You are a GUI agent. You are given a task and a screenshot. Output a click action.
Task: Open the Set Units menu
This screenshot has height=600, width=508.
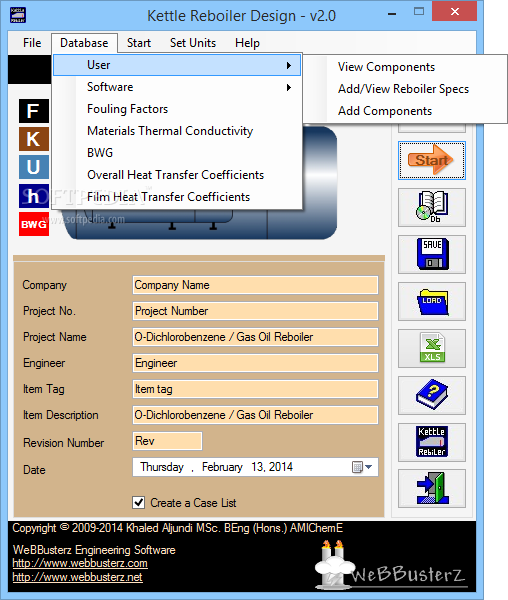(193, 43)
